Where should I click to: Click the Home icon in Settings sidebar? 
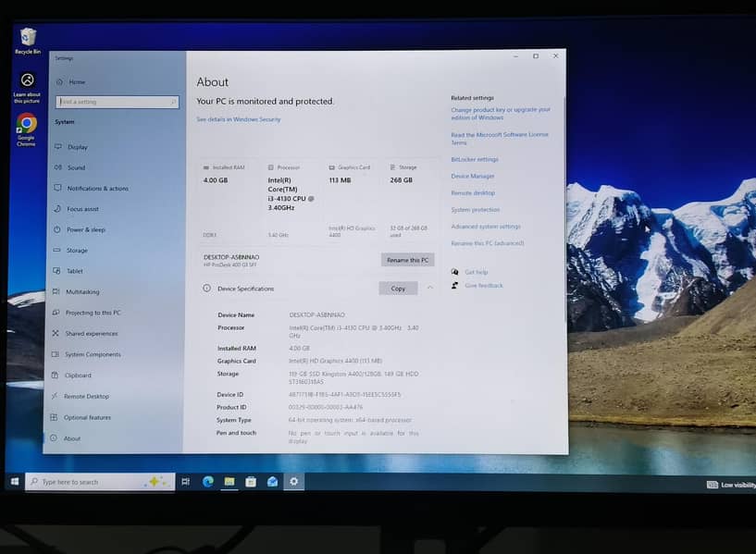click(60, 82)
